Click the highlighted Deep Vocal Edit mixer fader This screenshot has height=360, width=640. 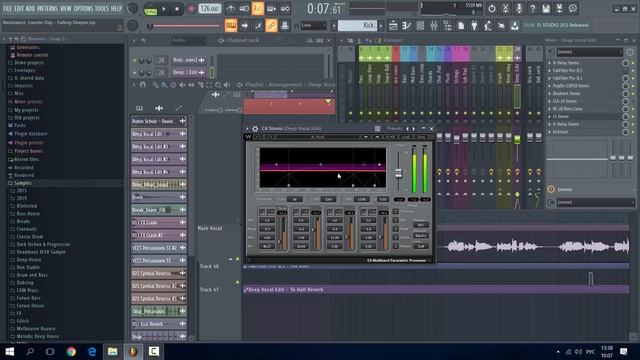pyautogui.click(x=517, y=140)
